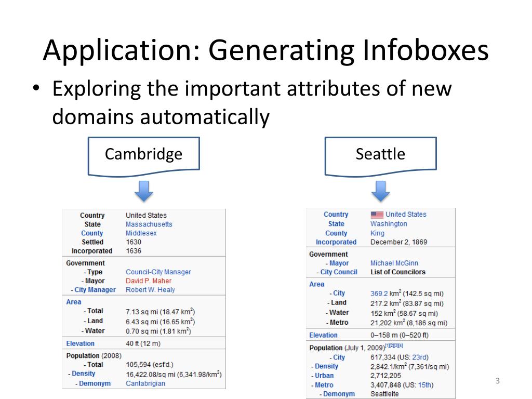Select the 21,202 km² metro area value
Screen dimensions: 532x399
click(x=409, y=323)
